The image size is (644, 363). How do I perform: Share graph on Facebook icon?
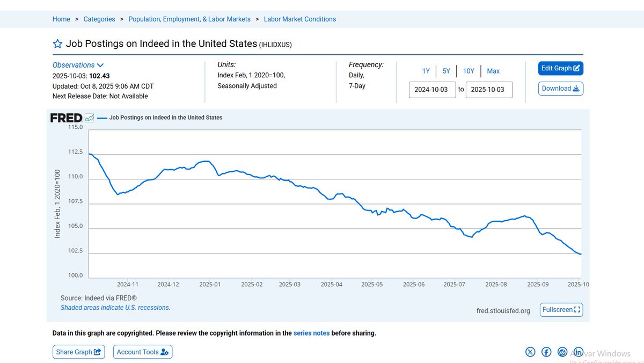(x=546, y=352)
